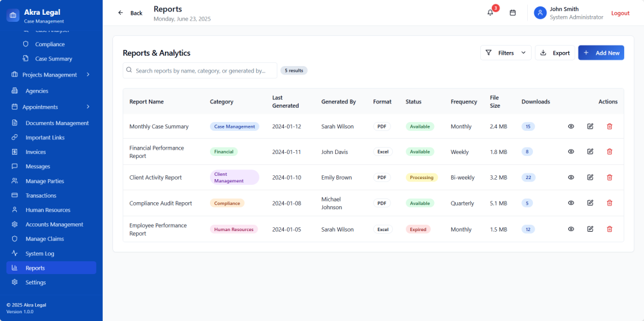Open the Filters dropdown

pyautogui.click(x=505, y=53)
